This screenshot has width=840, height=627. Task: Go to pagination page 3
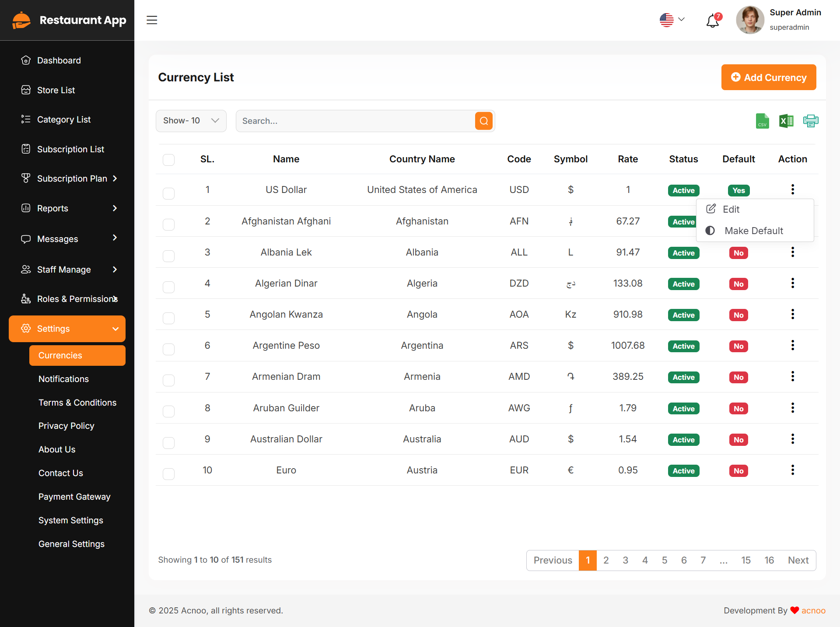coord(625,560)
